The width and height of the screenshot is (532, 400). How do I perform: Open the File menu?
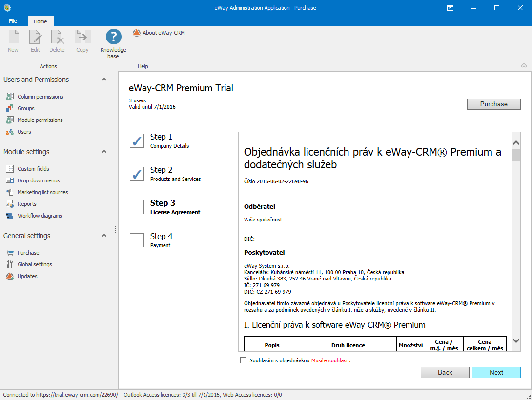[13, 21]
